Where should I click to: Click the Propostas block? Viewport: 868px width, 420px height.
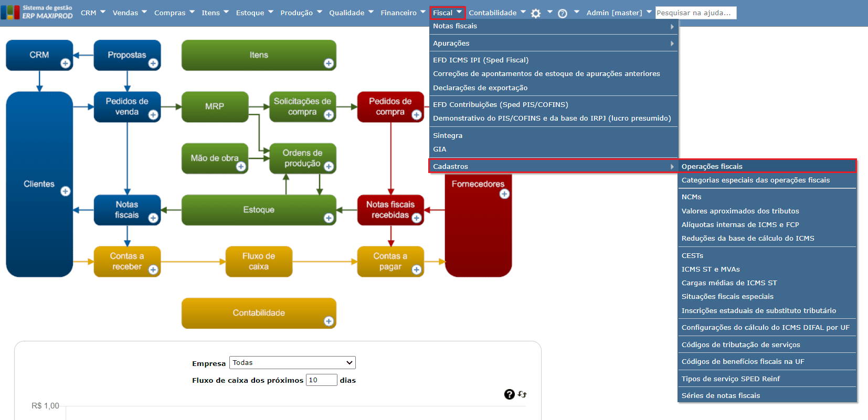[127, 55]
